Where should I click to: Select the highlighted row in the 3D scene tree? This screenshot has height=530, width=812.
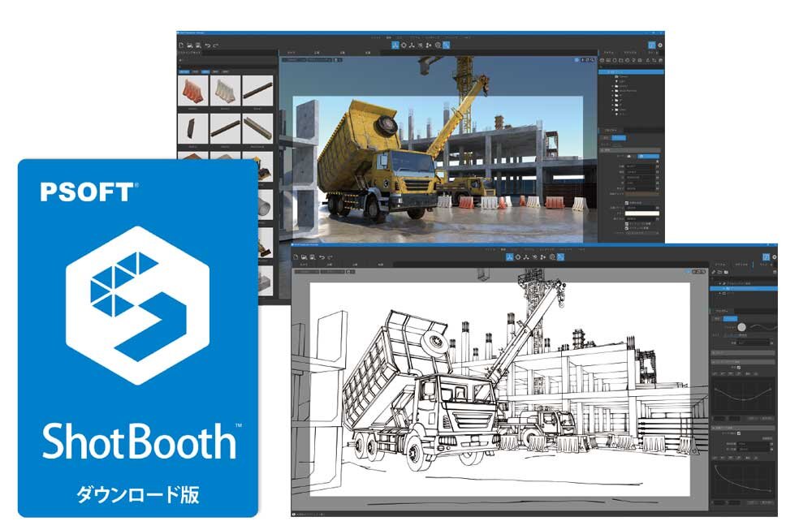(631, 72)
